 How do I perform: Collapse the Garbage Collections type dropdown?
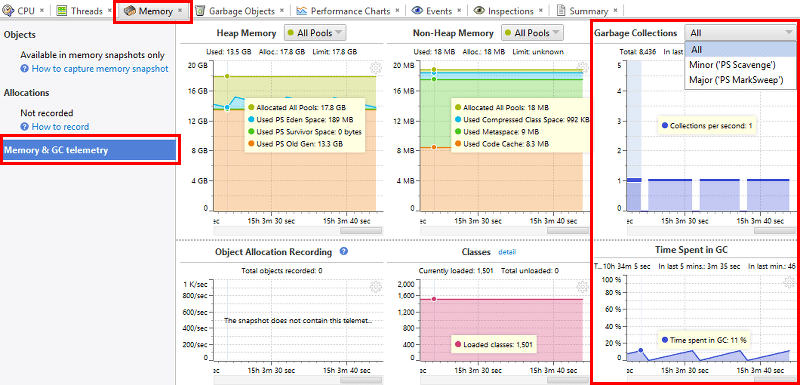tap(740, 33)
